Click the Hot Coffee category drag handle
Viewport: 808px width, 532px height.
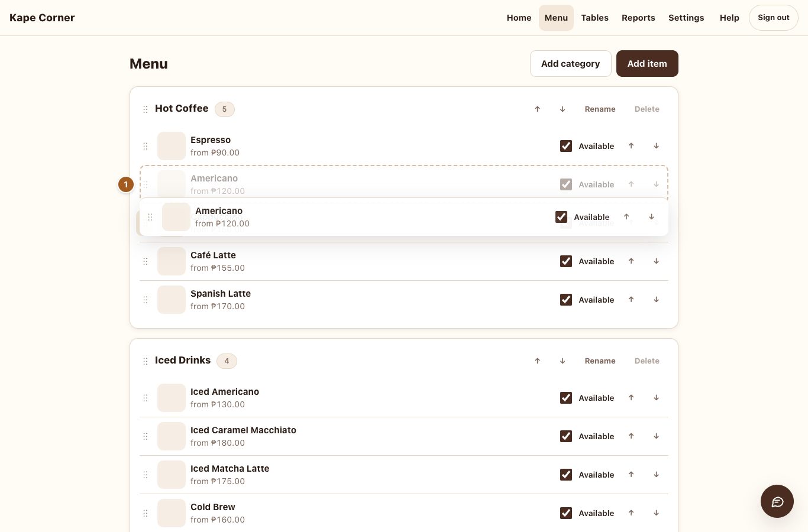[x=146, y=109]
